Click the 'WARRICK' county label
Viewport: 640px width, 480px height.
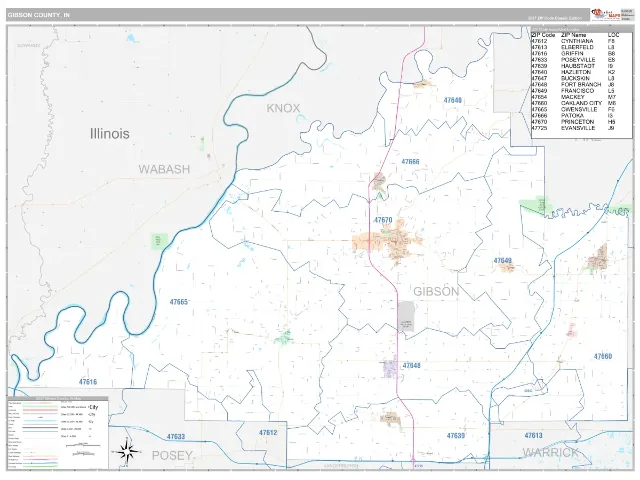click(551, 452)
